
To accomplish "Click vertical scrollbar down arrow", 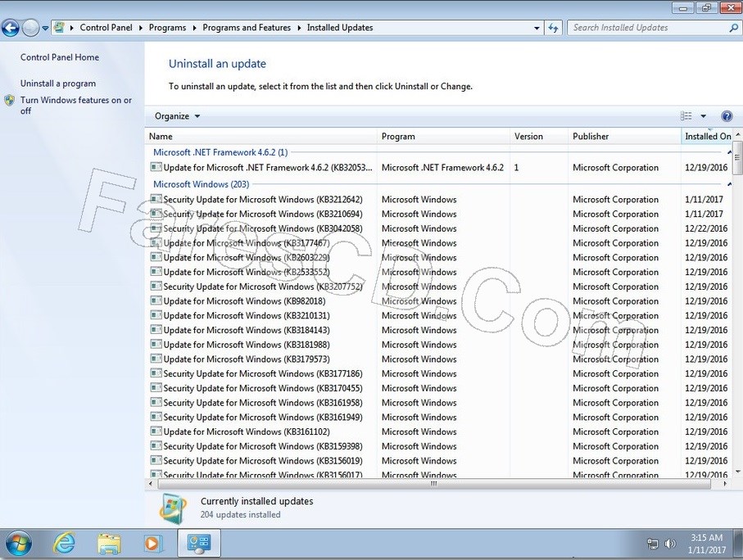I will (737, 472).
